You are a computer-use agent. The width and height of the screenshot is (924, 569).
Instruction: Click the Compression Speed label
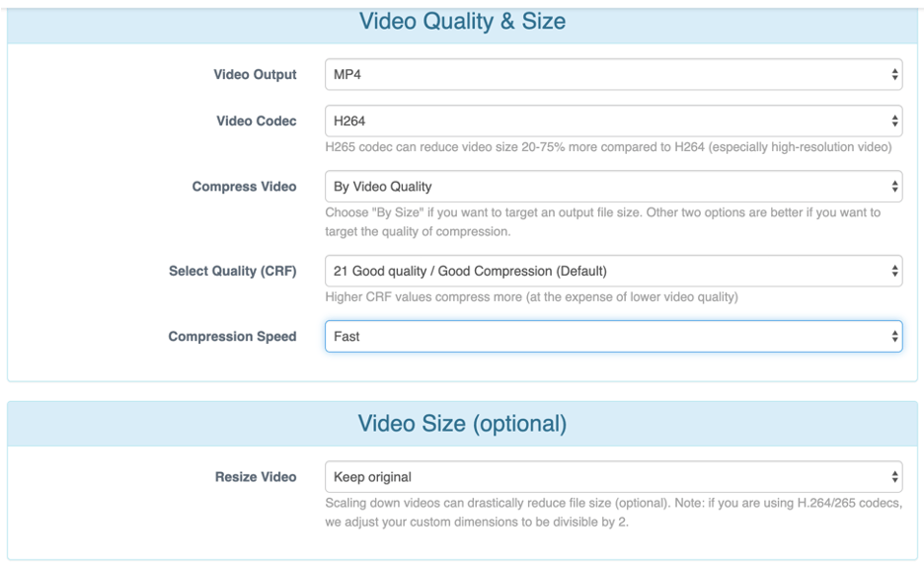(x=233, y=336)
